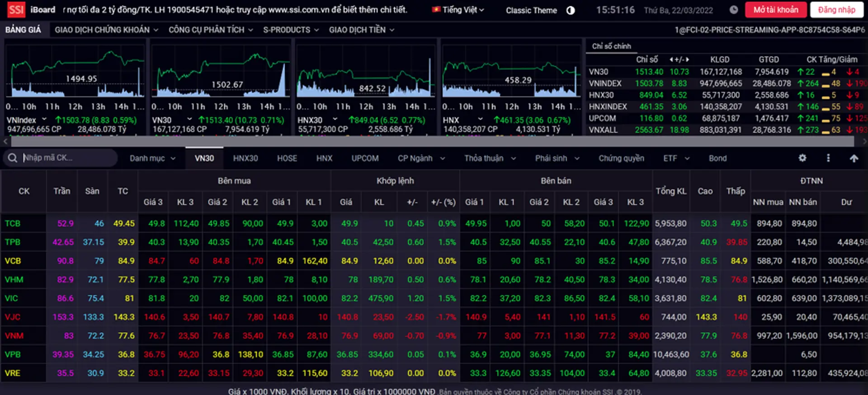Click the left scroll arrow of charts
This screenshot has width=868, height=395.
5,141
